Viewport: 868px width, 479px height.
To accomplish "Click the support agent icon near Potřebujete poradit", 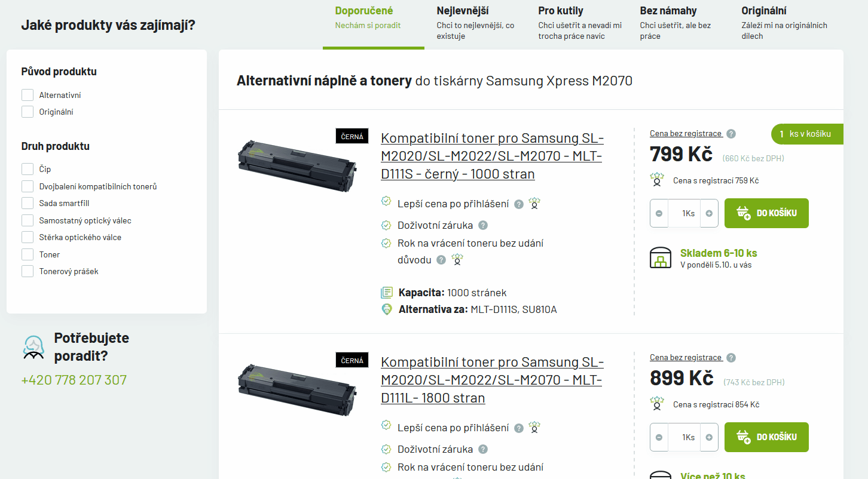I will (34, 347).
